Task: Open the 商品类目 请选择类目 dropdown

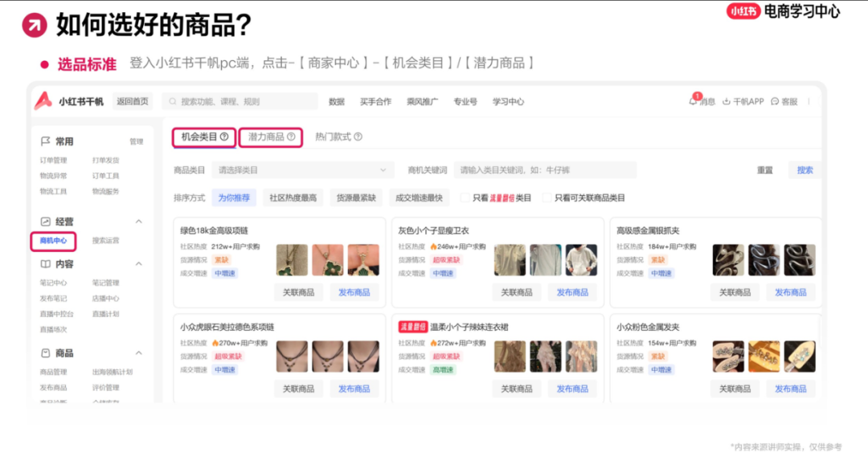Action: [x=302, y=170]
